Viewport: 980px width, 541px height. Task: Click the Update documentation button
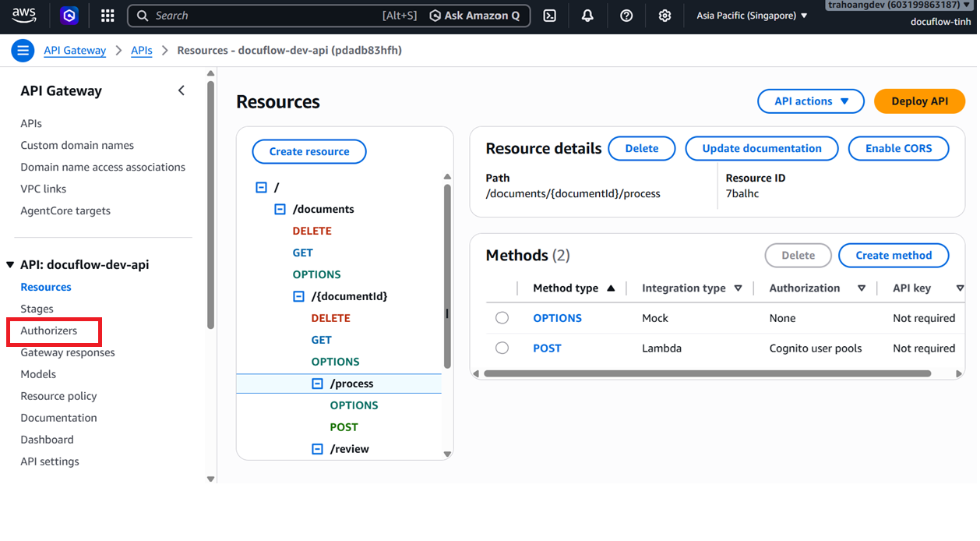click(762, 148)
